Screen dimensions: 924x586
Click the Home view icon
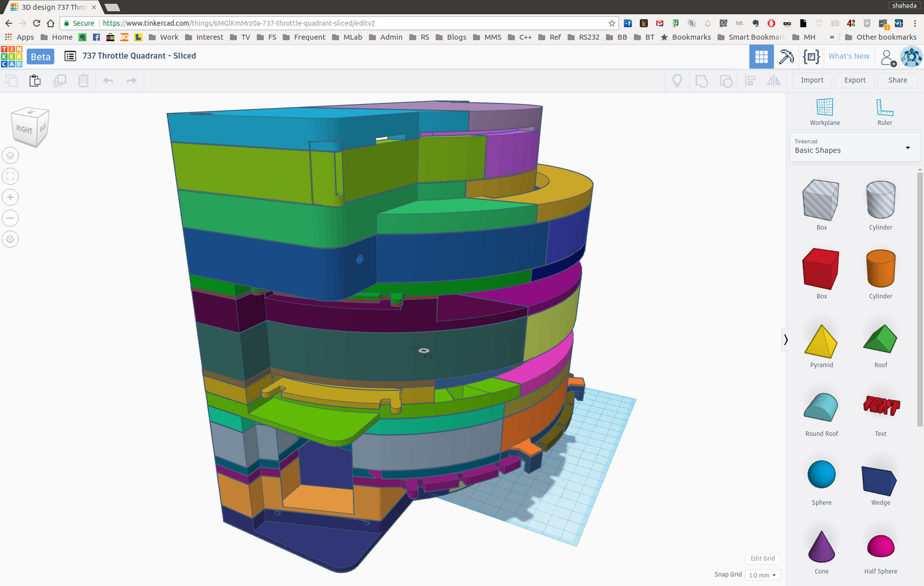[10, 155]
